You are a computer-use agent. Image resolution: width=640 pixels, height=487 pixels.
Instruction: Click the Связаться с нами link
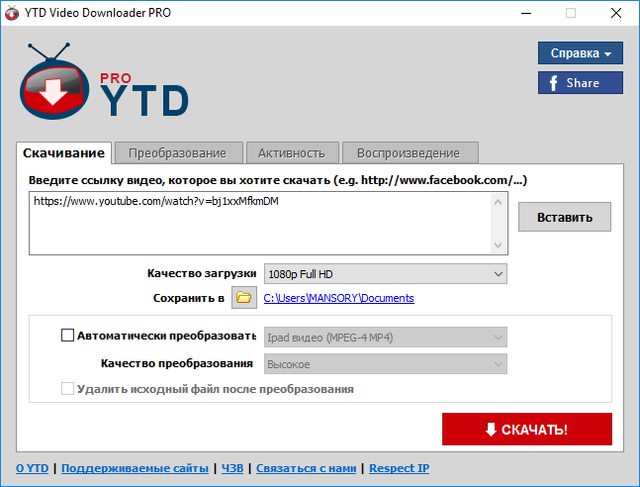[306, 468]
